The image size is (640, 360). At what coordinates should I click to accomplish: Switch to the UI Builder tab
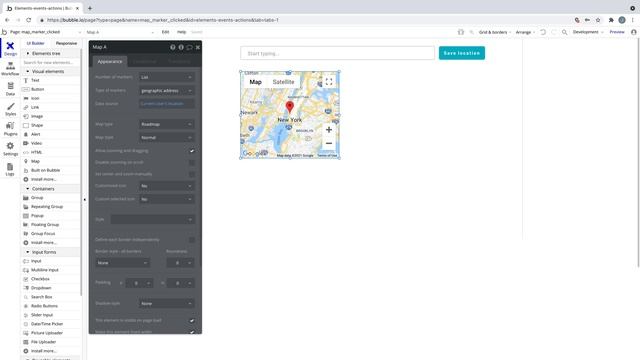[36, 43]
